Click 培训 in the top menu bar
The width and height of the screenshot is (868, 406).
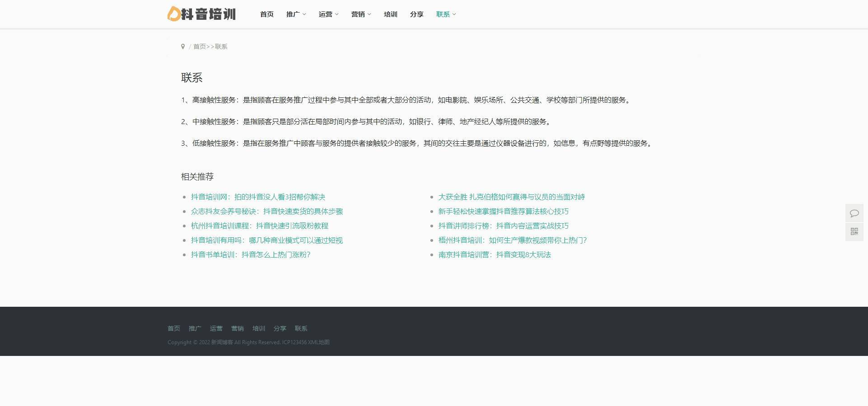(x=390, y=14)
